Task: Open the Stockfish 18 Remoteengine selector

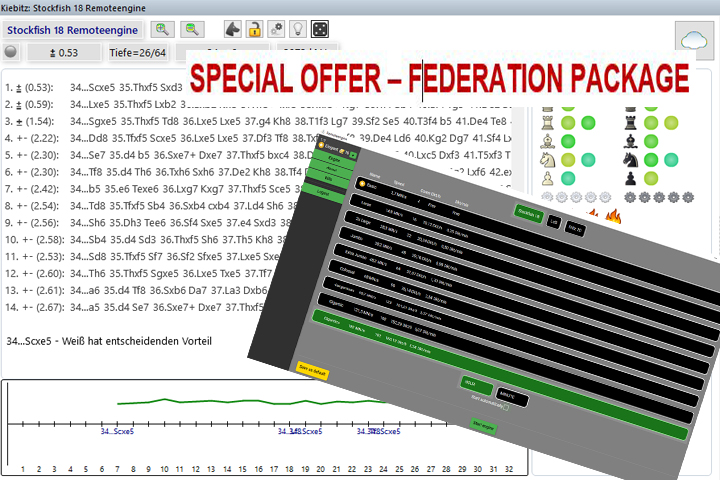Action: pos(73,29)
